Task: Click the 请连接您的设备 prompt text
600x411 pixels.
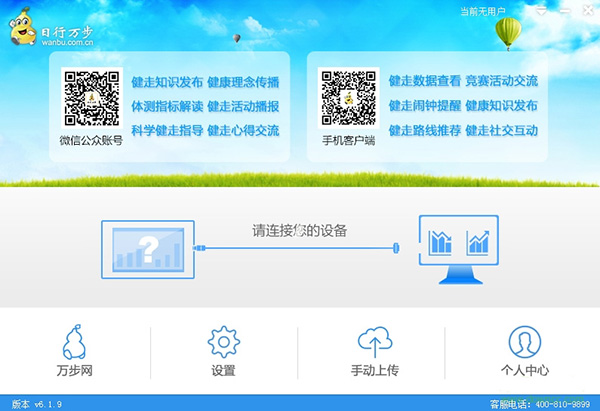Action: click(x=299, y=231)
